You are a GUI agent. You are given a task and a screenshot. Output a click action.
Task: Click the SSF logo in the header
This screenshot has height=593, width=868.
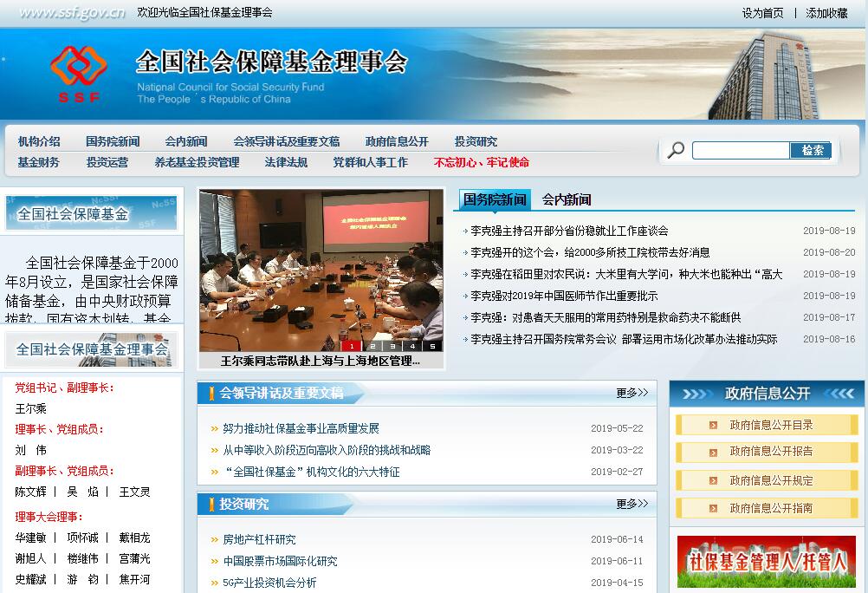[x=78, y=74]
